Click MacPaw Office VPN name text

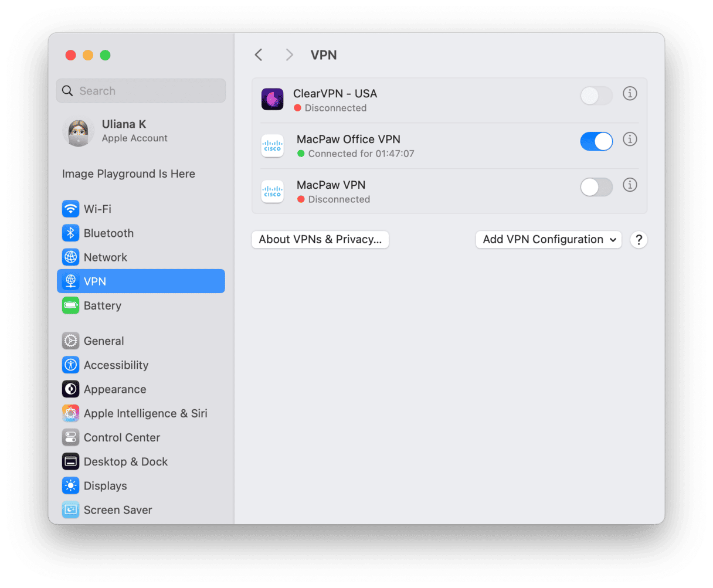click(348, 139)
